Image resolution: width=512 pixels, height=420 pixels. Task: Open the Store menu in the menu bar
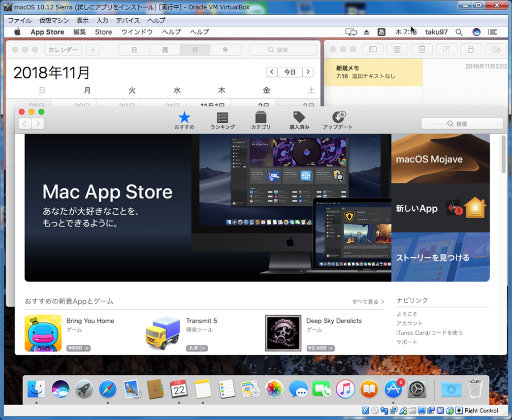point(103,32)
